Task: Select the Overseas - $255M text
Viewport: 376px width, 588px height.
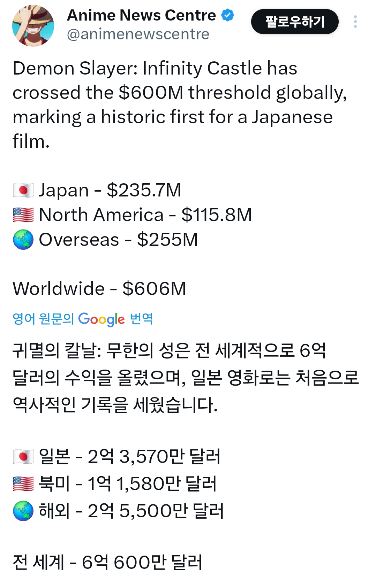Action: (x=118, y=239)
